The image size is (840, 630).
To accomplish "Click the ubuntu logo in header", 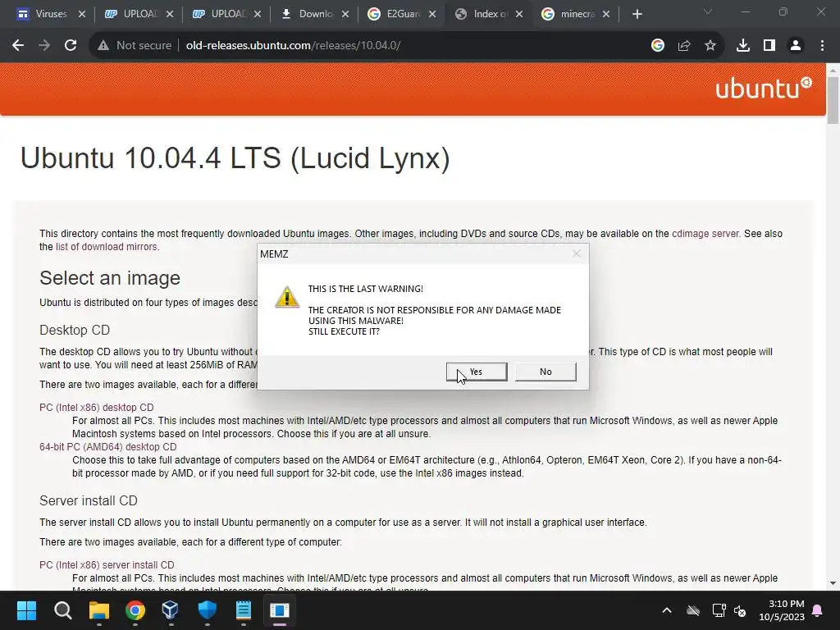I will pos(764,88).
